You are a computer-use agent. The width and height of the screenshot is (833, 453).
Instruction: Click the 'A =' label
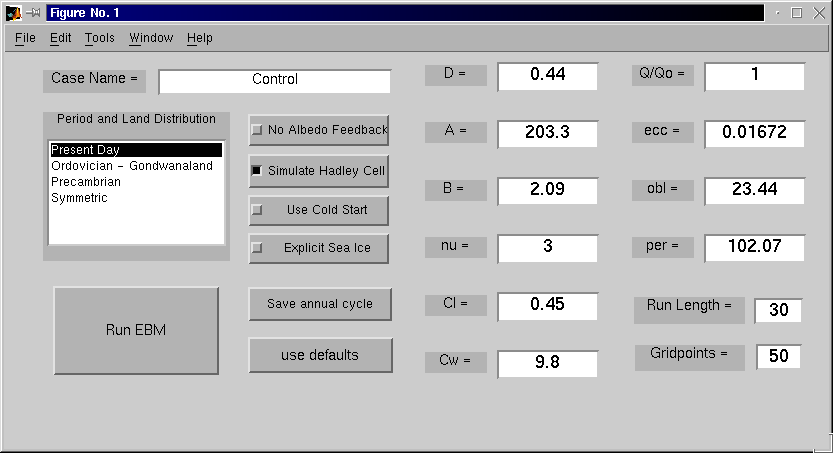coord(456,132)
